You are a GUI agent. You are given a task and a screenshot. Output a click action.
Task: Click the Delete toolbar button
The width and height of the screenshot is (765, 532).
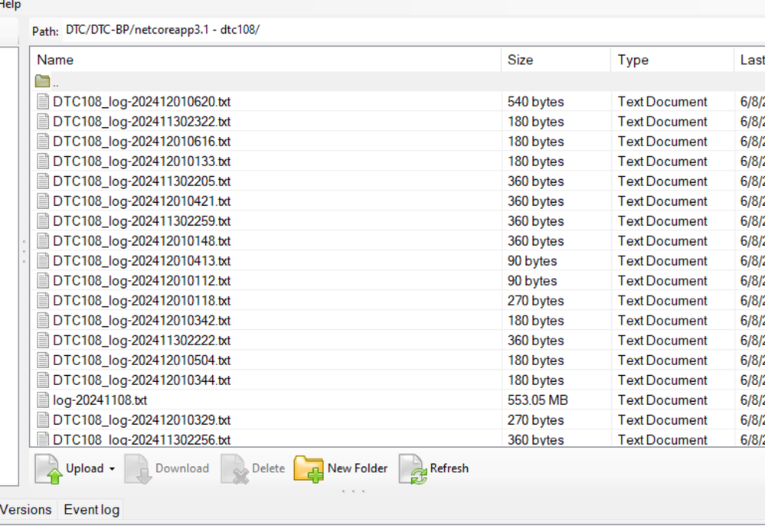pos(253,468)
